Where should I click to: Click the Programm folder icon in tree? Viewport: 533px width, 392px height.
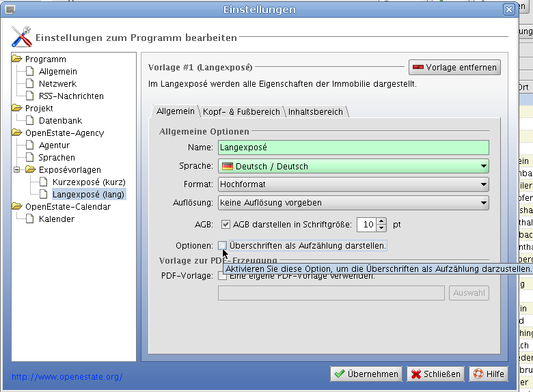(x=17, y=59)
